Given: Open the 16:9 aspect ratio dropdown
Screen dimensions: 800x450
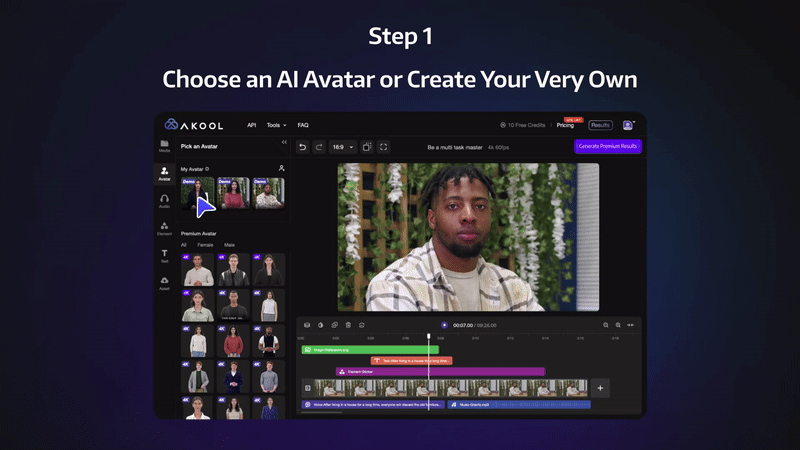Looking at the screenshot, I should point(343,147).
